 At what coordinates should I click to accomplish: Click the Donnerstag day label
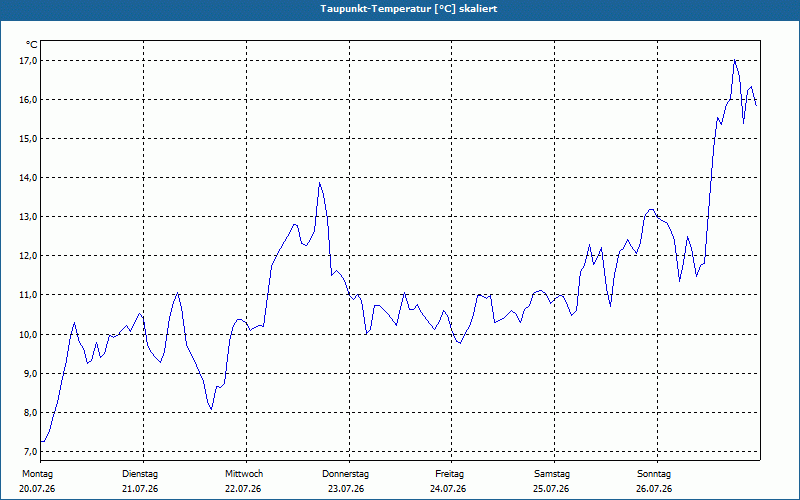[x=345, y=474]
